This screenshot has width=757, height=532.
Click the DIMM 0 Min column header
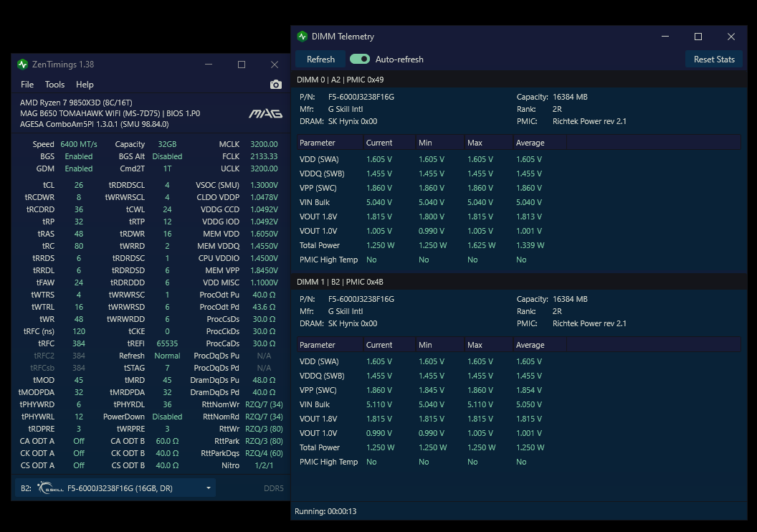point(440,143)
